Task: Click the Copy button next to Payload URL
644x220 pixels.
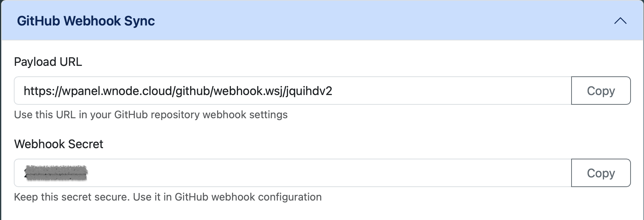Action: [600, 91]
